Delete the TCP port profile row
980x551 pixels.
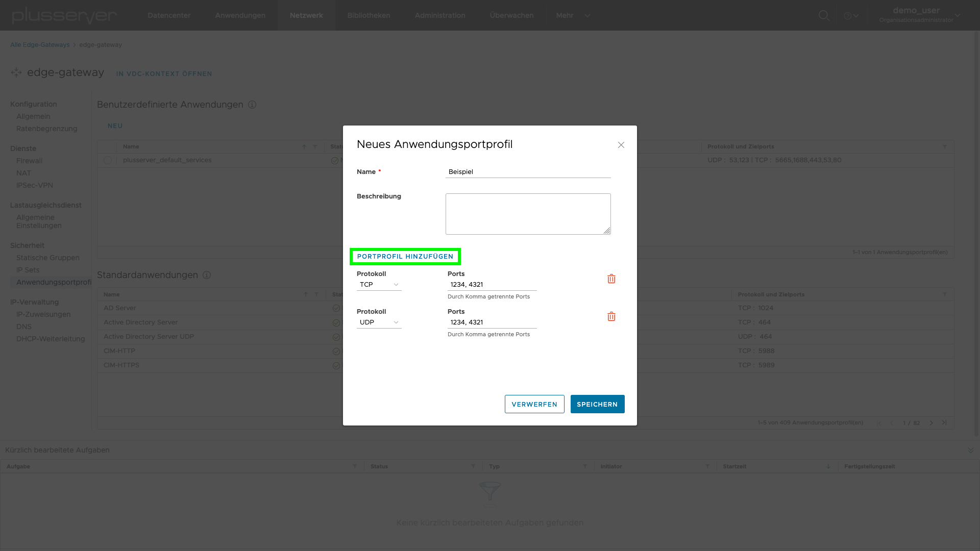pos(611,279)
